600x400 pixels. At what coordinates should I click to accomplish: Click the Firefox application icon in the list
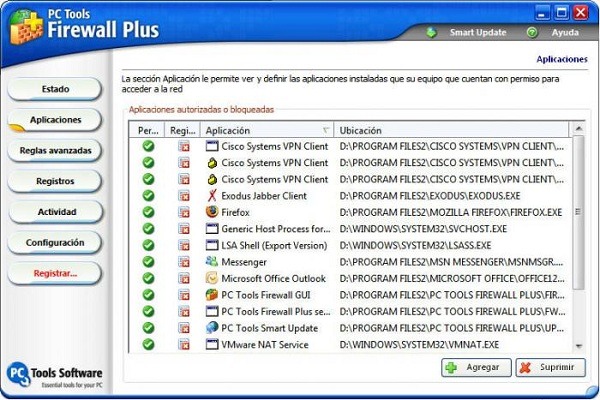[x=212, y=212]
